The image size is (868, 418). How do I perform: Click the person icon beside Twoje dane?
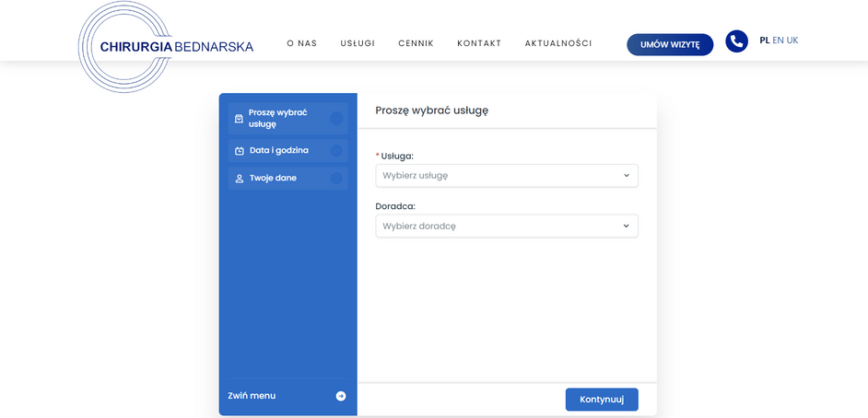click(240, 179)
